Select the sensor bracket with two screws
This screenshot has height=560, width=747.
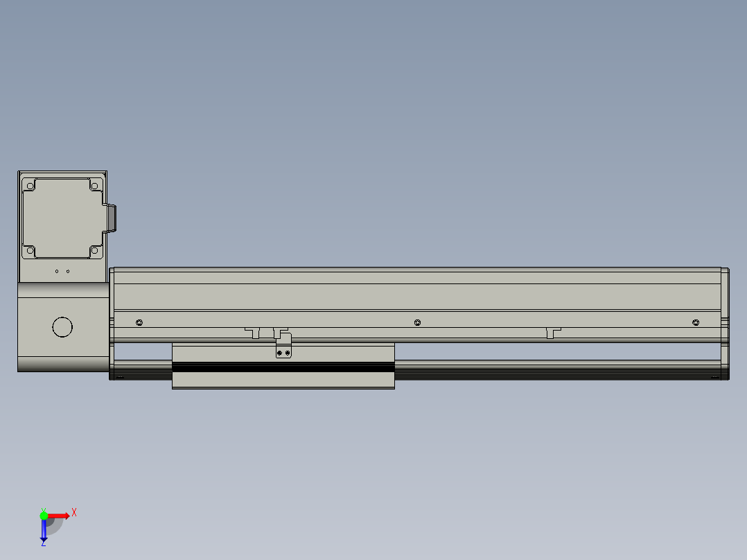(x=283, y=347)
